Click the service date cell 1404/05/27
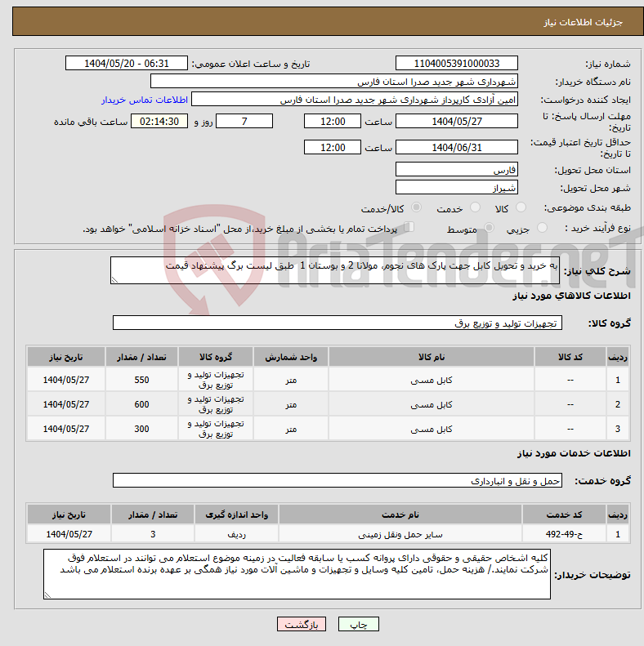Viewport: 644px width, 646px height. (x=69, y=534)
